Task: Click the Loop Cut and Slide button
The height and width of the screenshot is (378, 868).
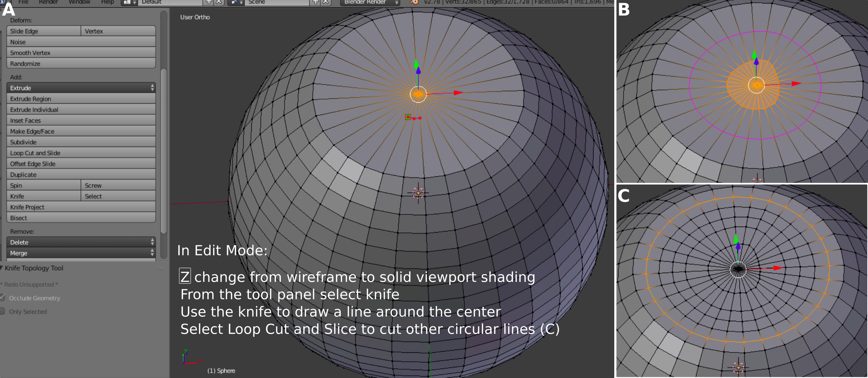Action: [81, 153]
